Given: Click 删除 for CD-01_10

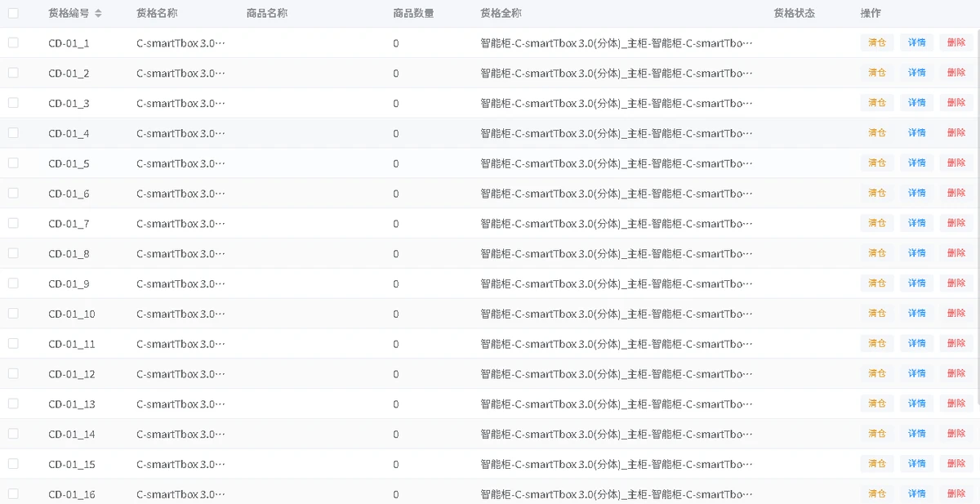Looking at the screenshot, I should [x=956, y=314].
